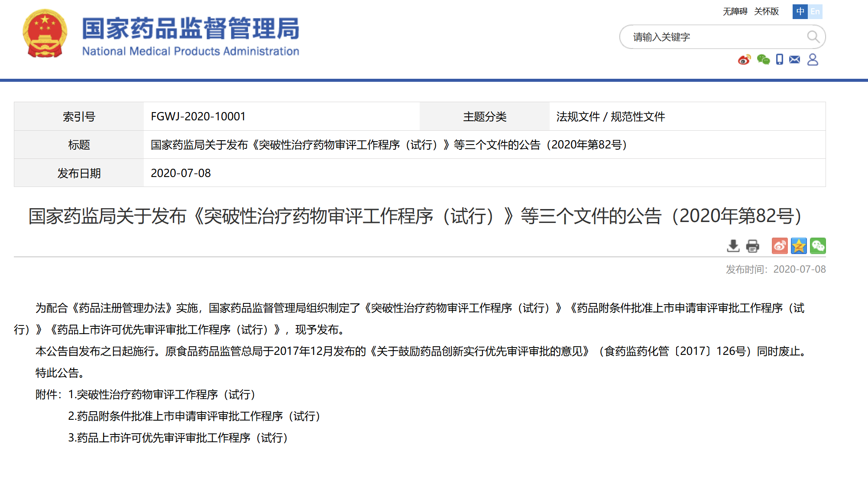Screen dimensions: 868x483
Task: Switch language to 中 (Chinese)
Action: pos(800,12)
